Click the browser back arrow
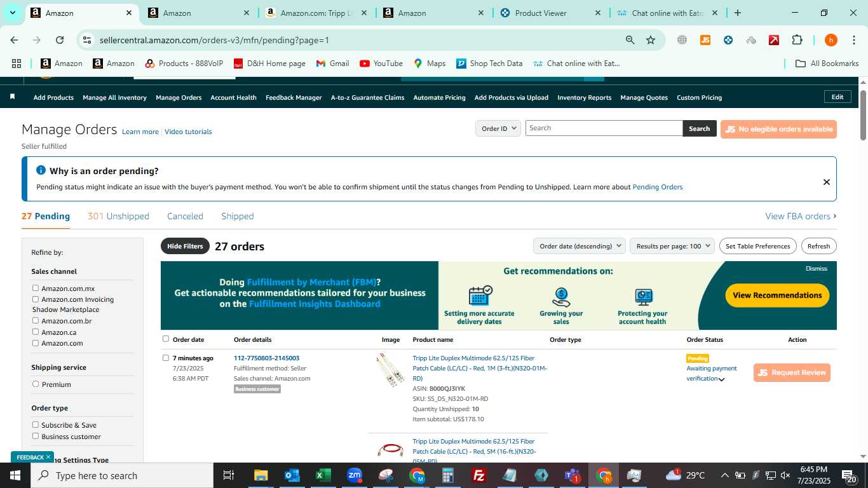 (x=14, y=40)
